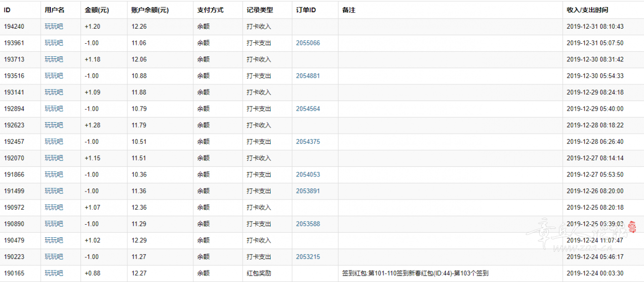Click timestamp 2019-12-31 05:07:50
644x282 pixels.
click(x=595, y=43)
